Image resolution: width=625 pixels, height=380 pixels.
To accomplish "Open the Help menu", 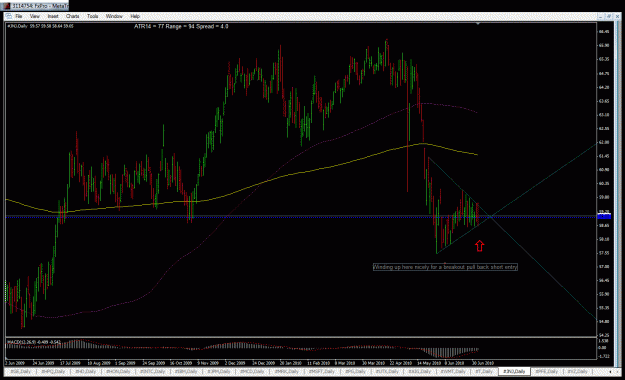I will click(x=135, y=16).
